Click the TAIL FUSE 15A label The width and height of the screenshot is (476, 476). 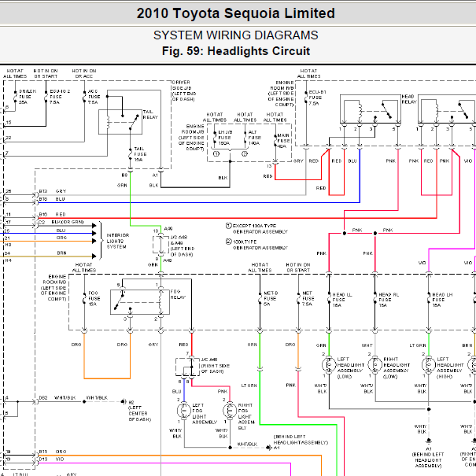pyautogui.click(x=140, y=154)
